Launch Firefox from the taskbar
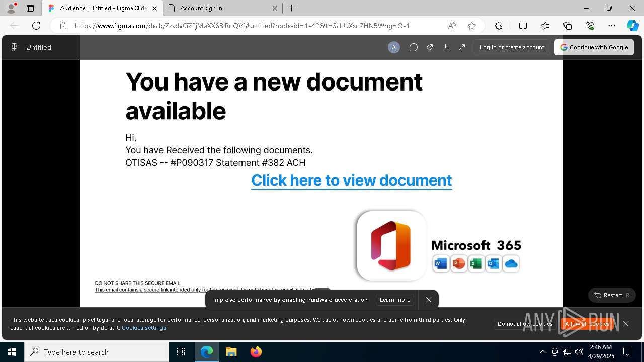The height and width of the screenshot is (362, 644). (256, 352)
